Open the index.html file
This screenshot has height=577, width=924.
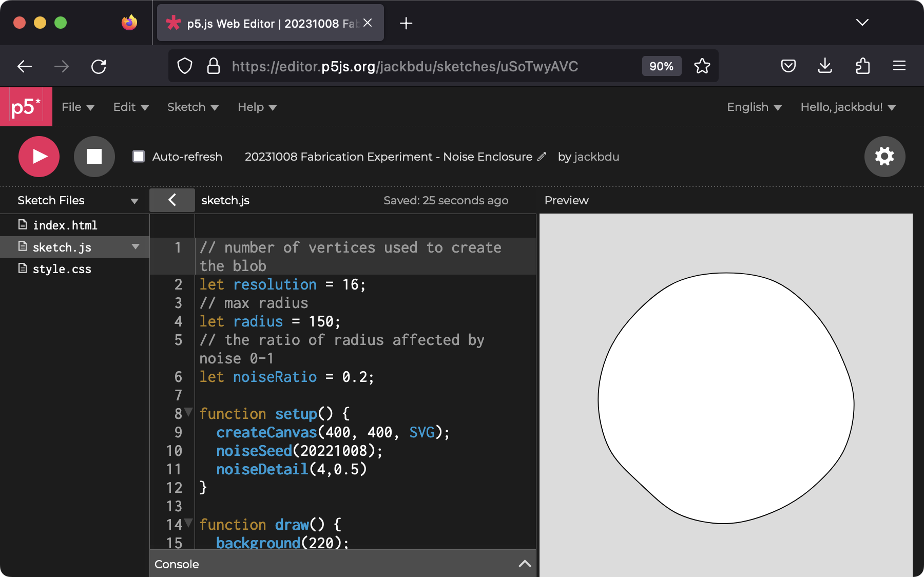[65, 225]
